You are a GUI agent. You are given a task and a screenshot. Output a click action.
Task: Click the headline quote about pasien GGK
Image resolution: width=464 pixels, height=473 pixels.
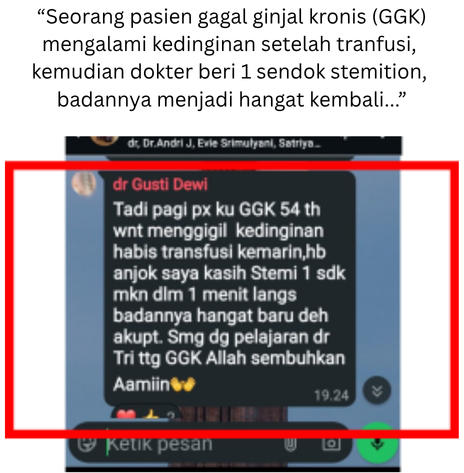tap(230, 58)
